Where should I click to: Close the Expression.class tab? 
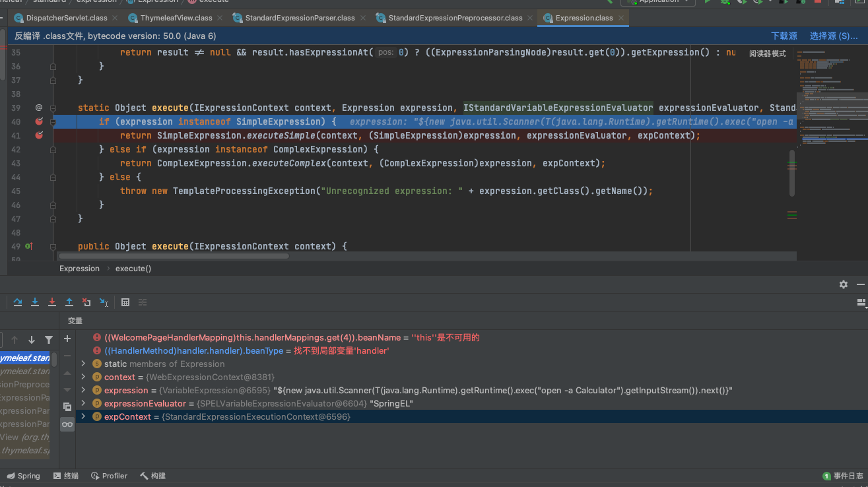[620, 18]
